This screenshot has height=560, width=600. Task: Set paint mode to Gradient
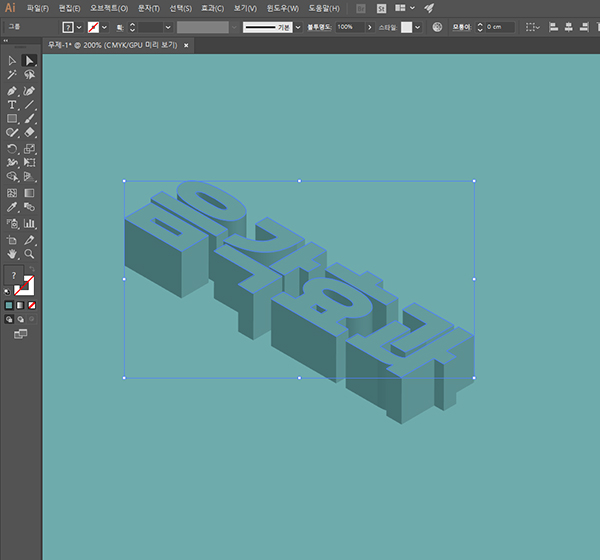click(20, 305)
